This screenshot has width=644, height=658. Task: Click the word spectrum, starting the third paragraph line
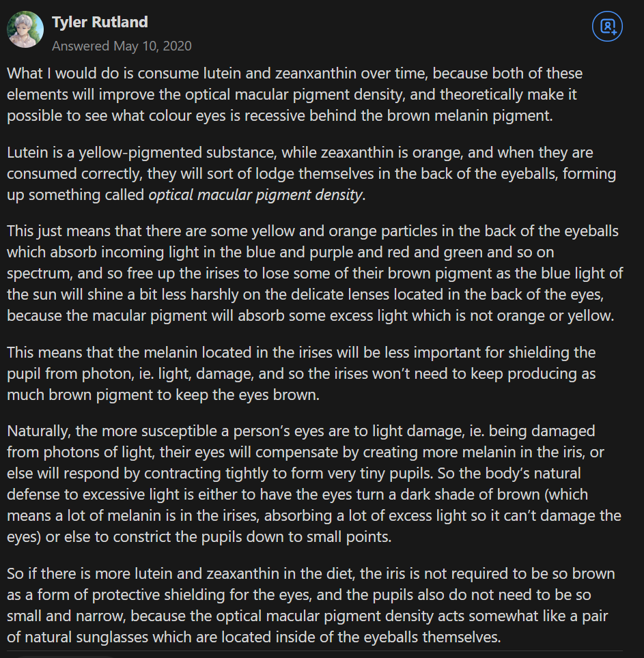[40, 274]
